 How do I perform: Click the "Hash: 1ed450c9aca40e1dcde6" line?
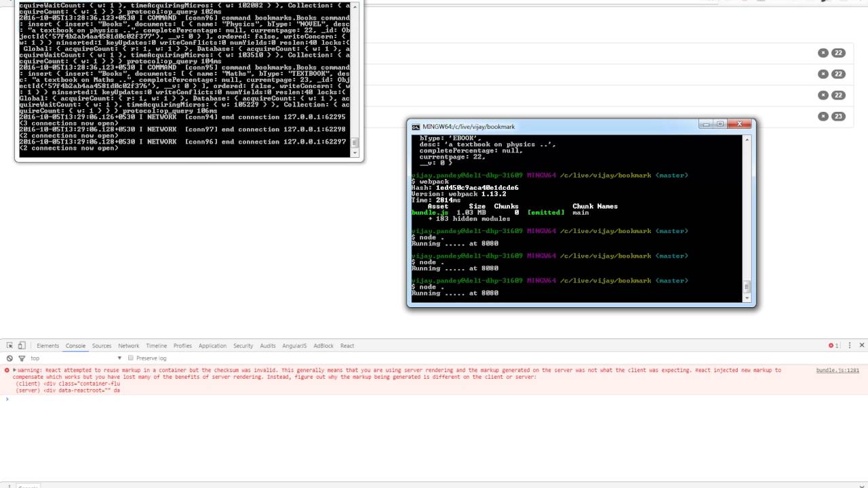(x=465, y=188)
